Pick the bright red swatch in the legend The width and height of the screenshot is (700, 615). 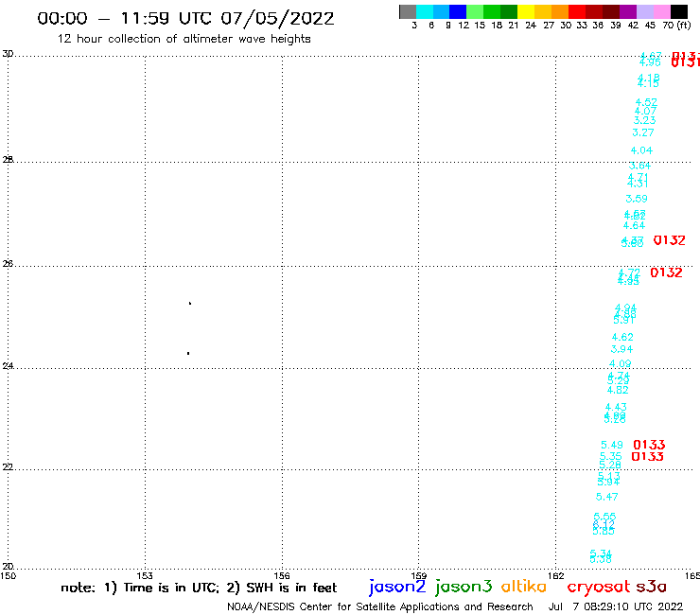click(x=577, y=11)
